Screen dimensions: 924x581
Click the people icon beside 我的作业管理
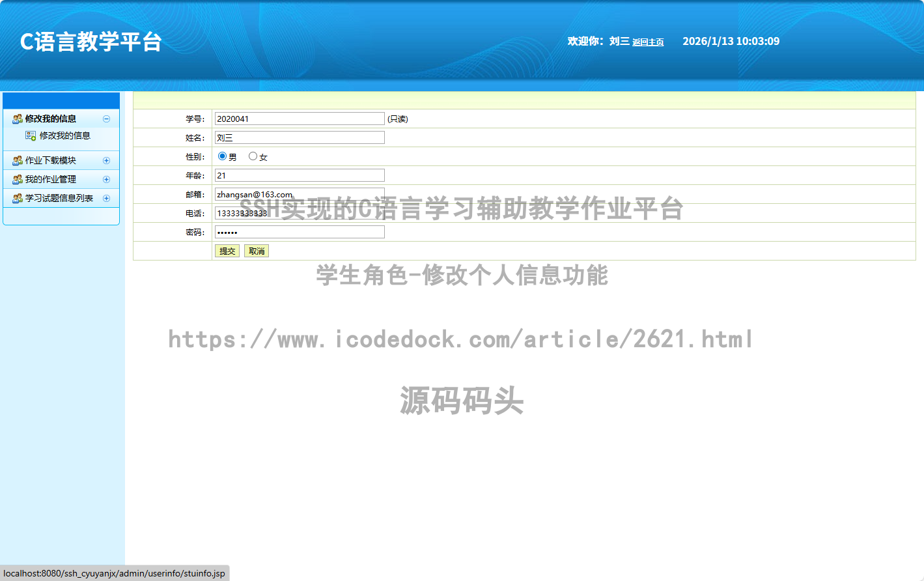coord(18,179)
